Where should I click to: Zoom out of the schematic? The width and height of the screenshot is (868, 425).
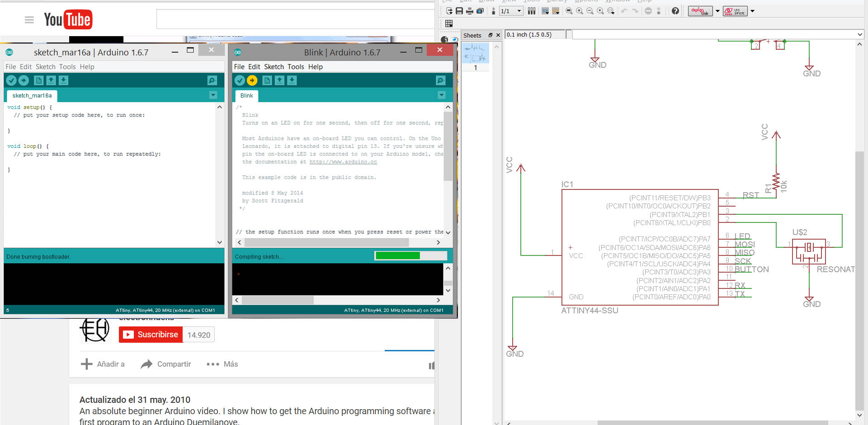point(590,11)
